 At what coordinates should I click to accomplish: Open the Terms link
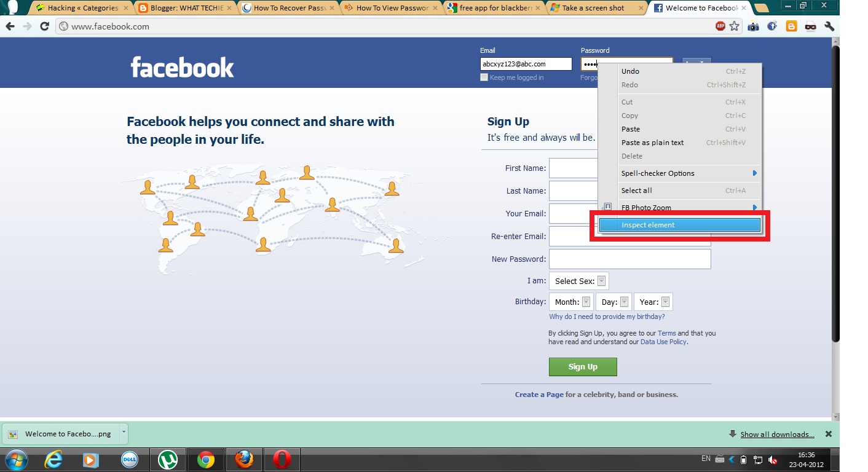(666, 333)
